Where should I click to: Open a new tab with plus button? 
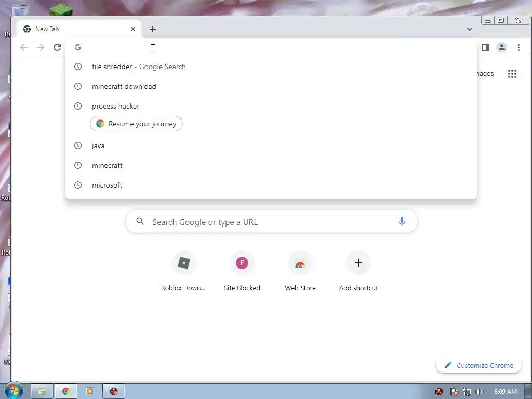click(x=153, y=29)
